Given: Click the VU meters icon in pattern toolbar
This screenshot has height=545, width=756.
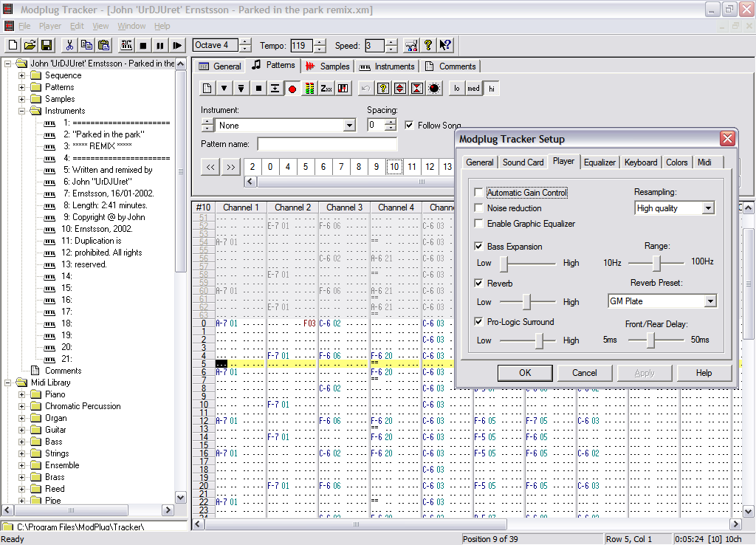Looking at the screenshot, I should [309, 89].
